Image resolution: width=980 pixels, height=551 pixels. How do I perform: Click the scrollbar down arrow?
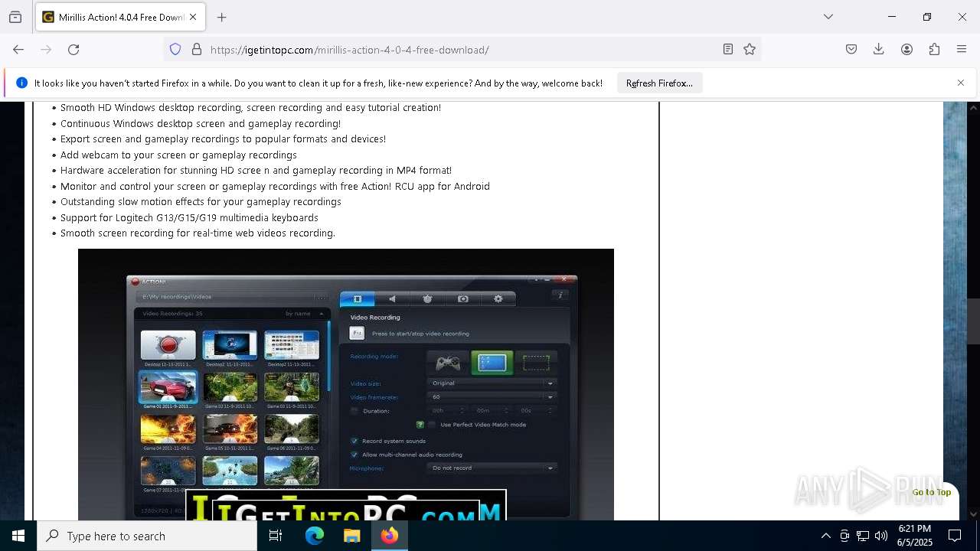(973, 514)
